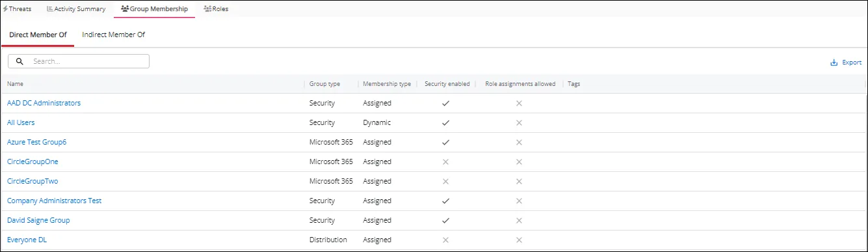Viewport: 868px width, 252px height.
Task: Click Role assignments X for AAD DC Administrators
Action: tap(519, 103)
